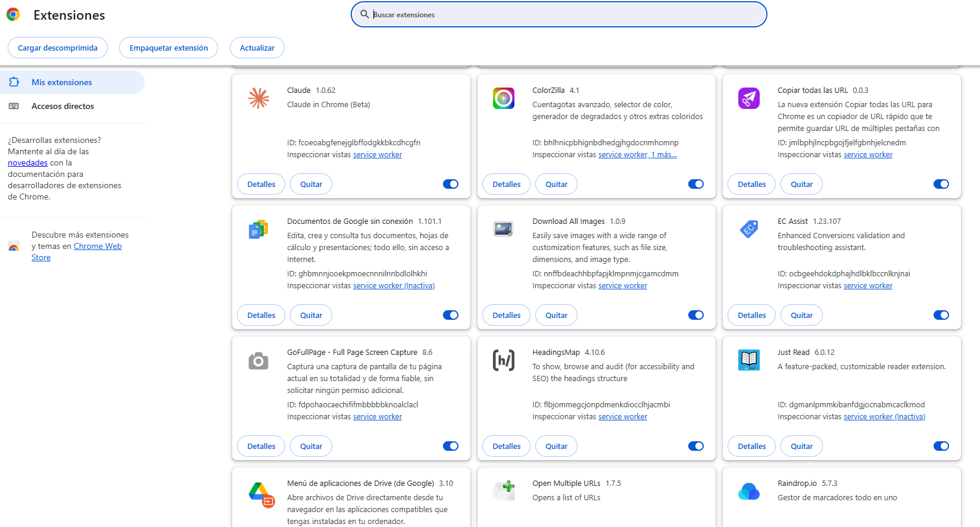The width and height of the screenshot is (980, 527).
Task: Open Accesos directos in the sidebar
Action: tap(63, 106)
